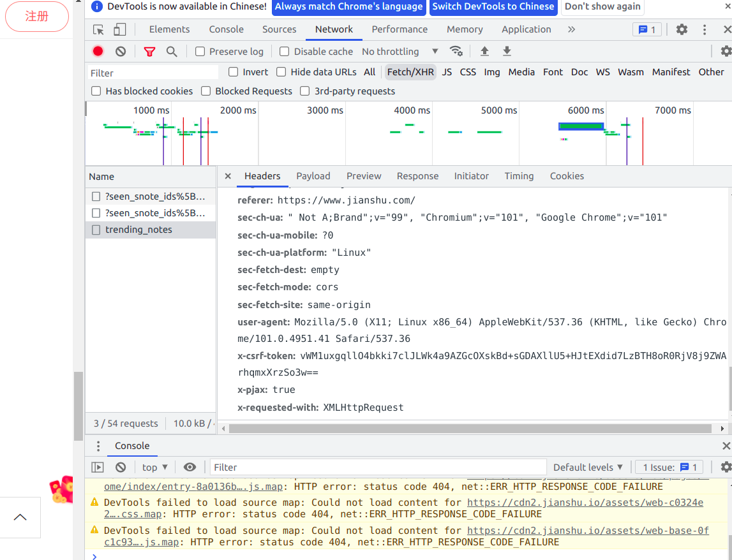Screen dimensions: 732x560
Task: Click the console prompt arrow
Action: click(x=94, y=556)
